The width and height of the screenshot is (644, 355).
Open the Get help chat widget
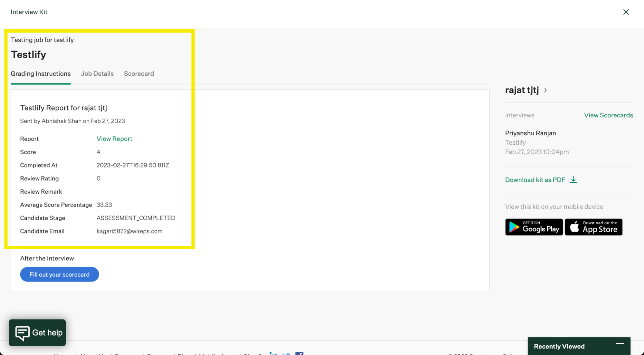point(37,332)
